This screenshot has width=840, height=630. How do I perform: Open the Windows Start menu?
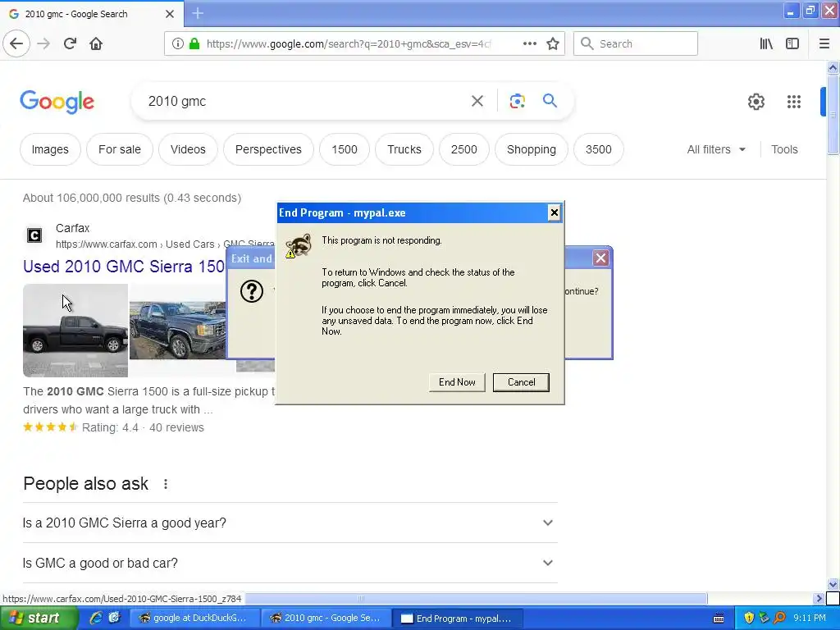39,618
